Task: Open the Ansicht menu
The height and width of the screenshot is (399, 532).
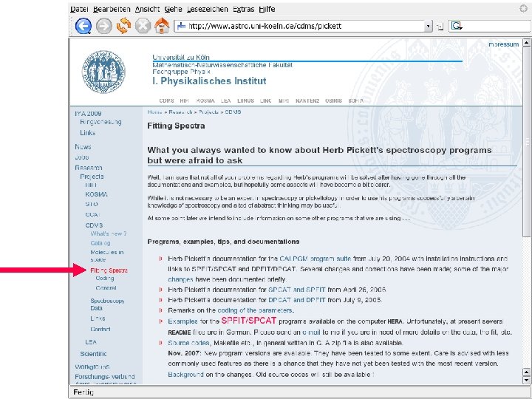Action: point(147,9)
